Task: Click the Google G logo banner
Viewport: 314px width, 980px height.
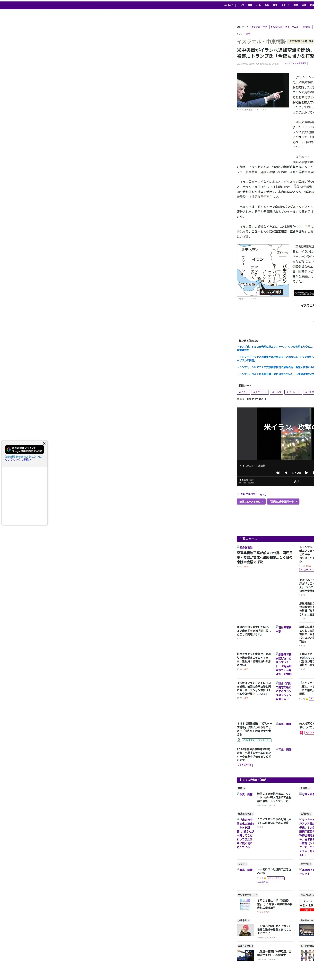Action: [24, 449]
